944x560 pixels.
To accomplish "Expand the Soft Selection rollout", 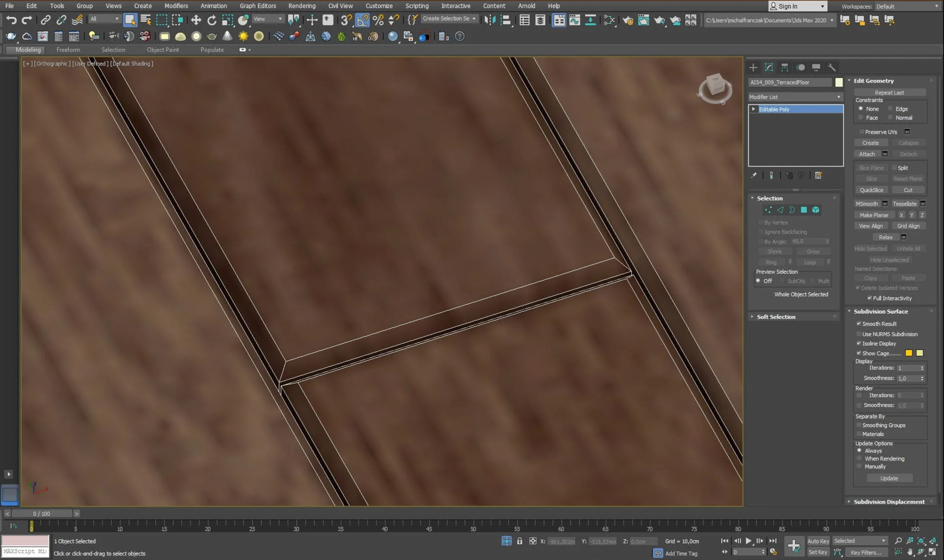I will tap(776, 317).
